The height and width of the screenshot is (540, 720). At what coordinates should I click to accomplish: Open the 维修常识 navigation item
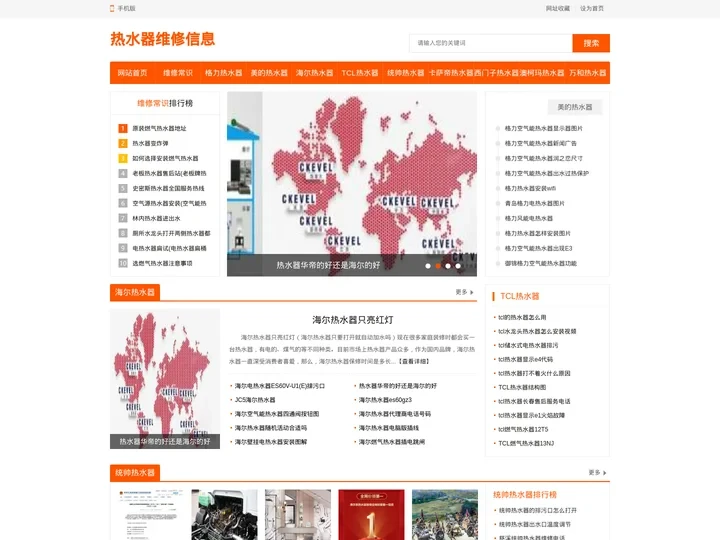coord(178,73)
